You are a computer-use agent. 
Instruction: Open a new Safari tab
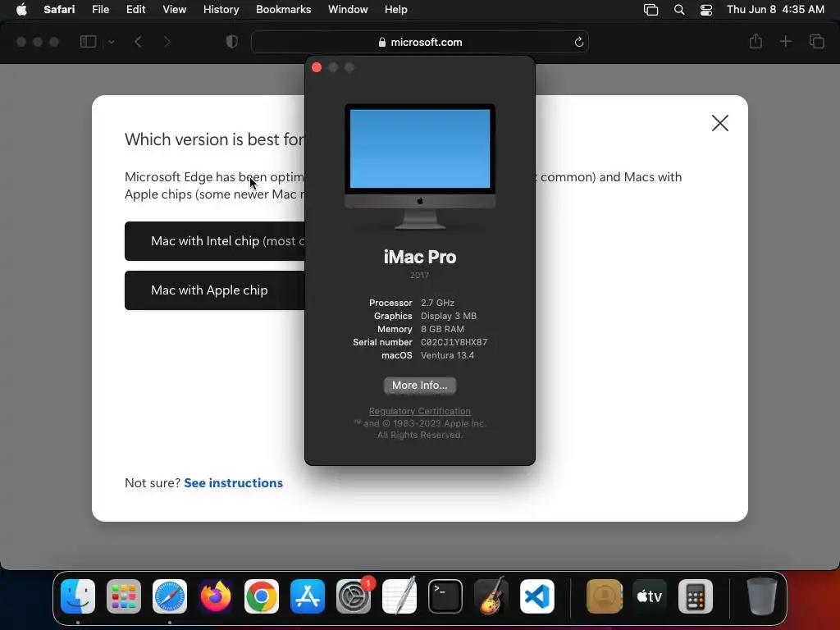tap(785, 41)
